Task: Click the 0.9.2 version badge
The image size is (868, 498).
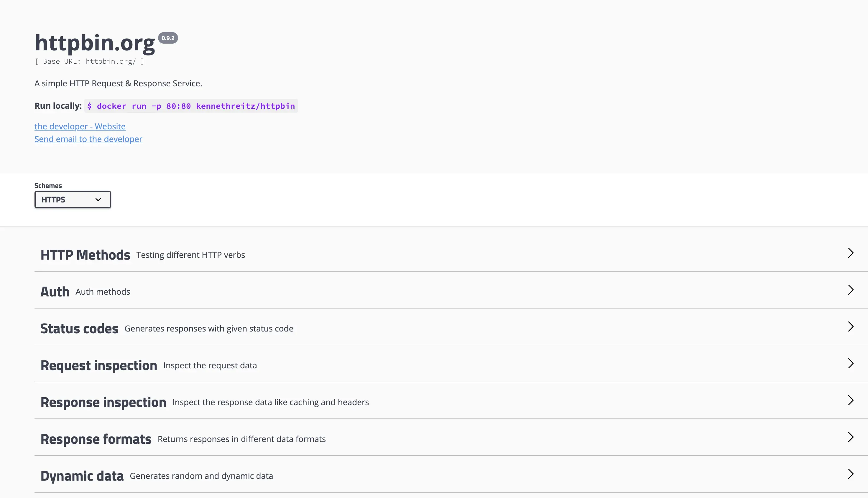Action: (168, 38)
